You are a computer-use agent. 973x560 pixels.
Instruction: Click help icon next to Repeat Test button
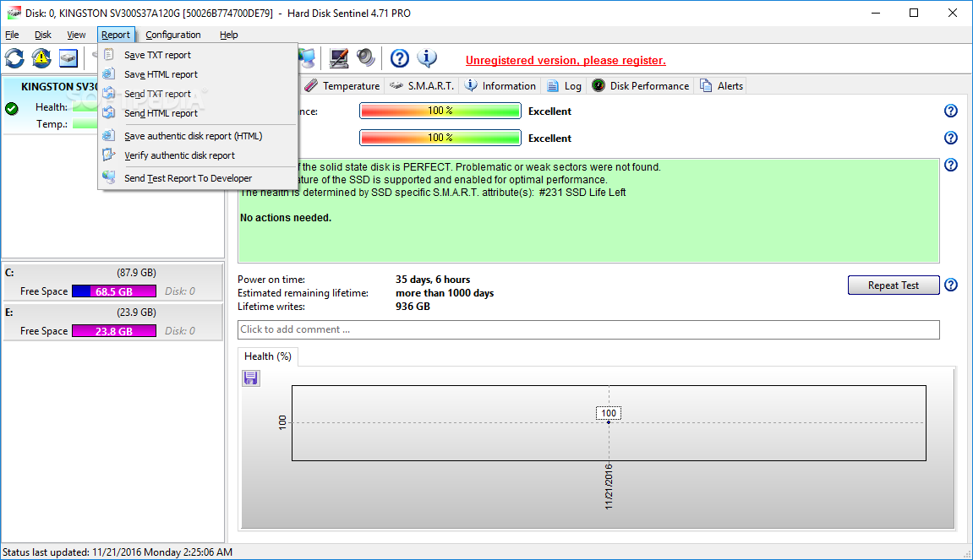(x=951, y=285)
